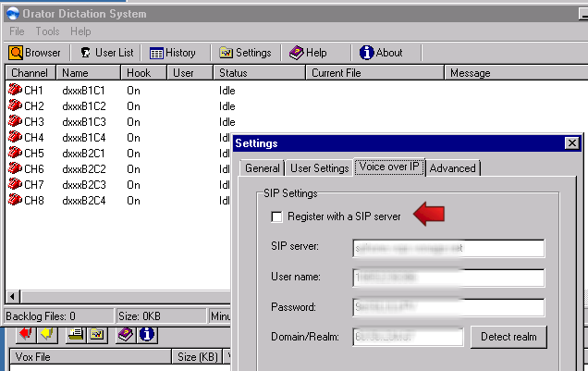Click the CH2 red telephone icon
Screen dimensions: 588x371
point(15,105)
